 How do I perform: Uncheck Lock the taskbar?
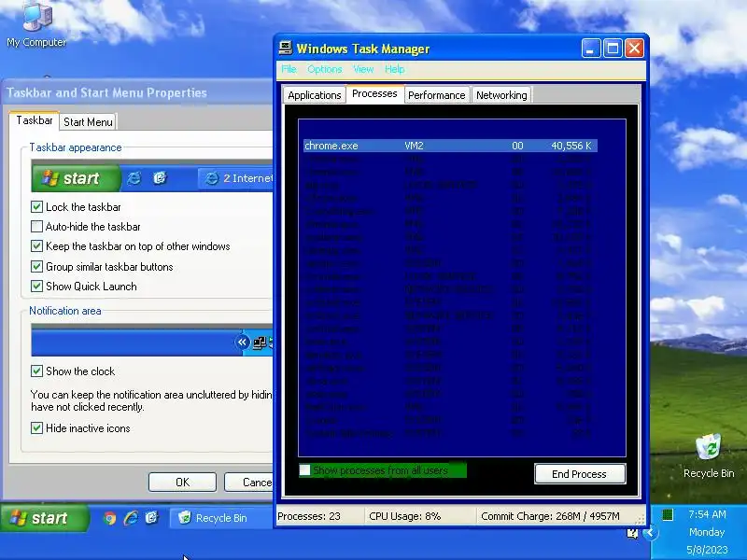36,206
